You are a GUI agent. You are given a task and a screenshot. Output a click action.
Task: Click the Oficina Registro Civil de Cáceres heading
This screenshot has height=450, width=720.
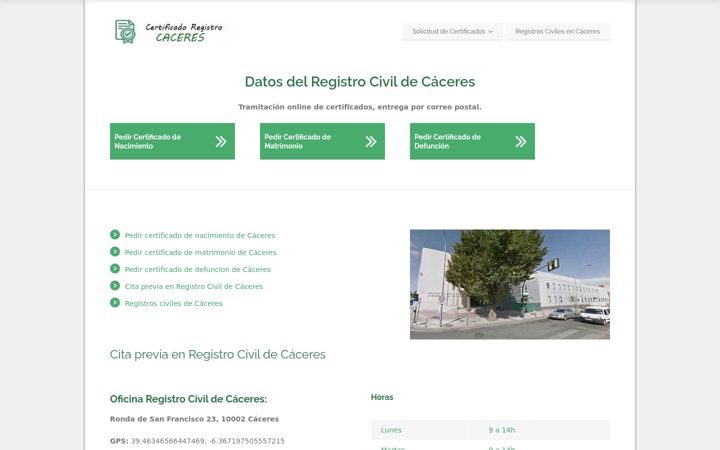188,399
